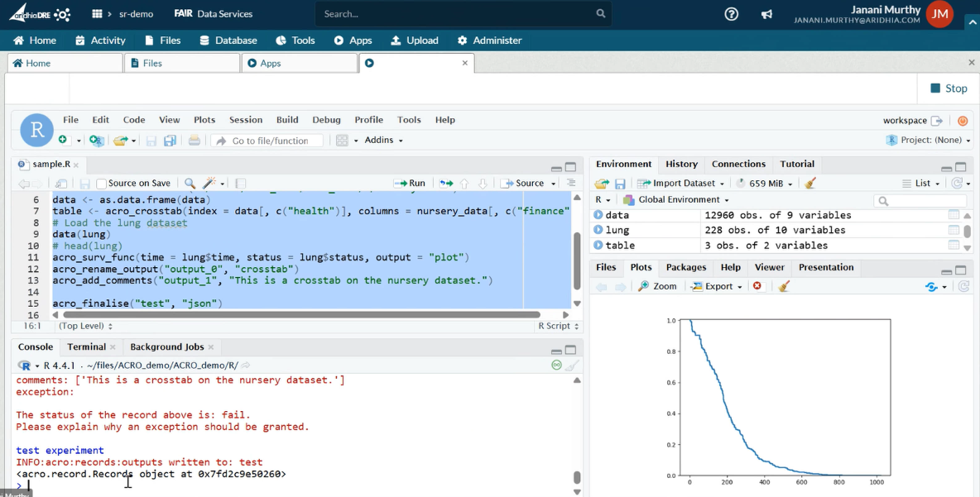980x497 pixels.
Task: Open the Session menu
Action: tap(245, 120)
